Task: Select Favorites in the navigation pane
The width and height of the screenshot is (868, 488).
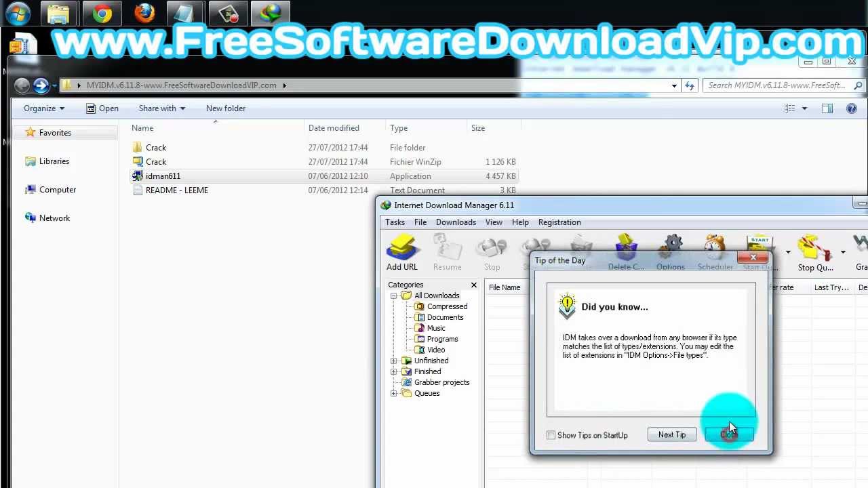Action: coord(55,133)
